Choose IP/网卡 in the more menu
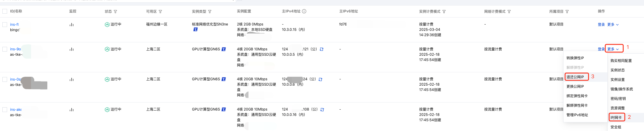Viewport: 644px width, 131px height. tap(616, 118)
